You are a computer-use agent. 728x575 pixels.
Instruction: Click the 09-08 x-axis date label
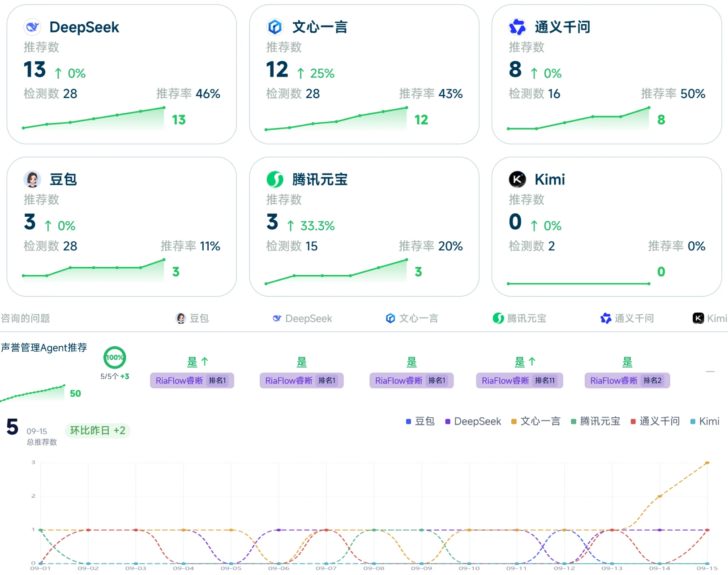[x=374, y=568]
